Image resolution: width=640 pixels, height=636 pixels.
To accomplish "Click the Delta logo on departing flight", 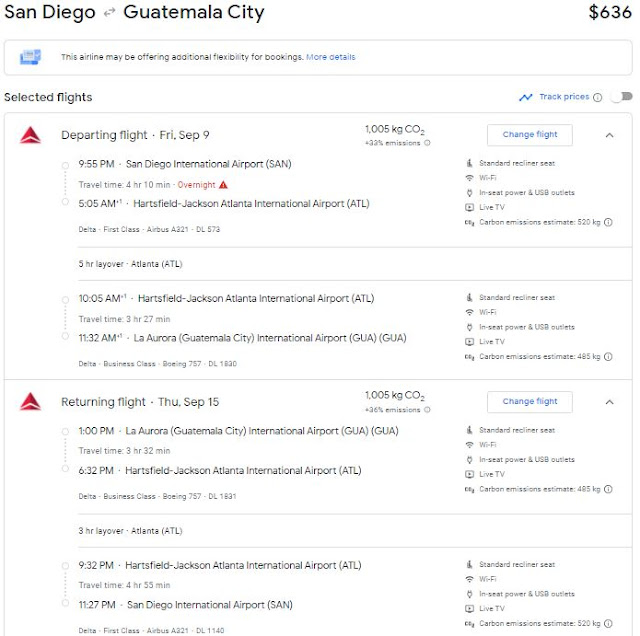I will point(29,135).
